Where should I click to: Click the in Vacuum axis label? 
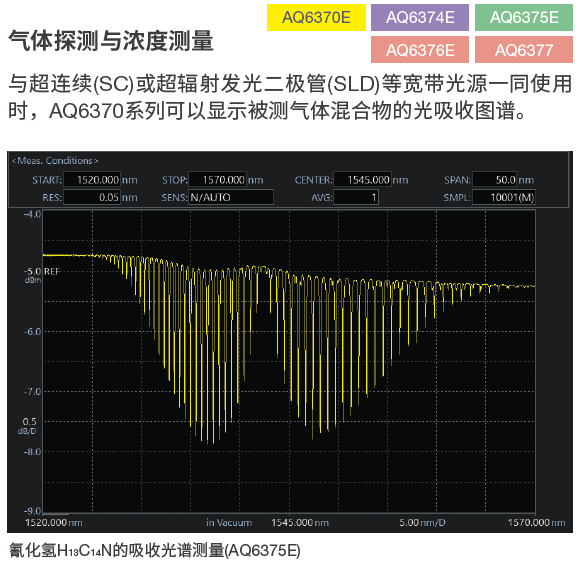(x=229, y=522)
